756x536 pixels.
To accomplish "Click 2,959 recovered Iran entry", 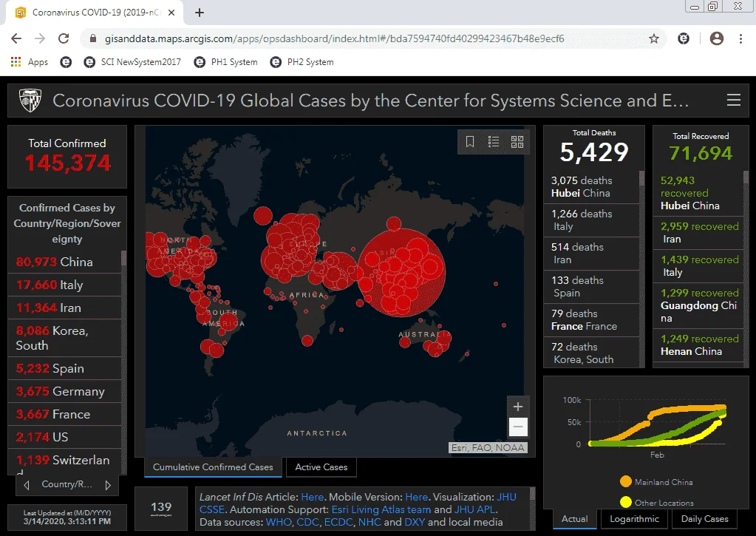I will [698, 233].
